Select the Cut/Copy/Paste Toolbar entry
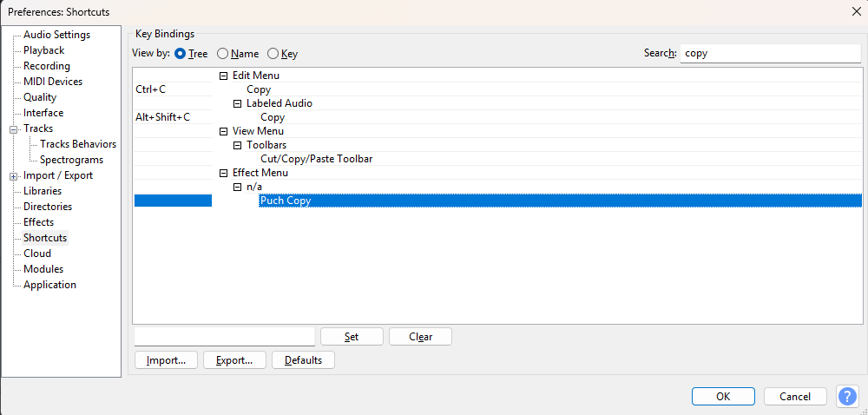The image size is (868, 415). click(x=316, y=159)
